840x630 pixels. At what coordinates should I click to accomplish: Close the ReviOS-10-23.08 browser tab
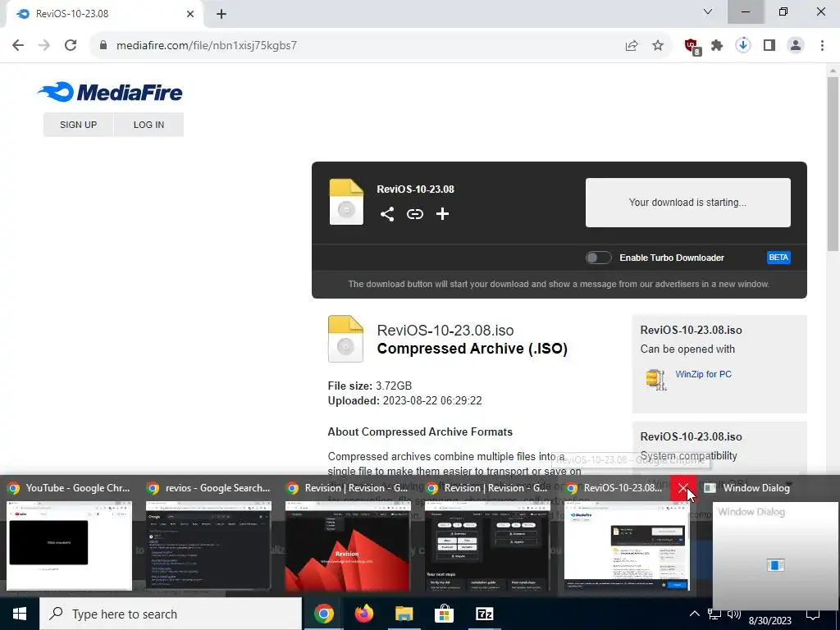point(190,14)
